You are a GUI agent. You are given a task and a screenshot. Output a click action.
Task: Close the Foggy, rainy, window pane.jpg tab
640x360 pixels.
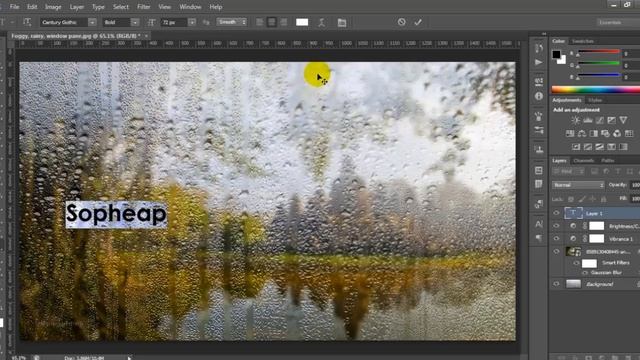(x=146, y=36)
